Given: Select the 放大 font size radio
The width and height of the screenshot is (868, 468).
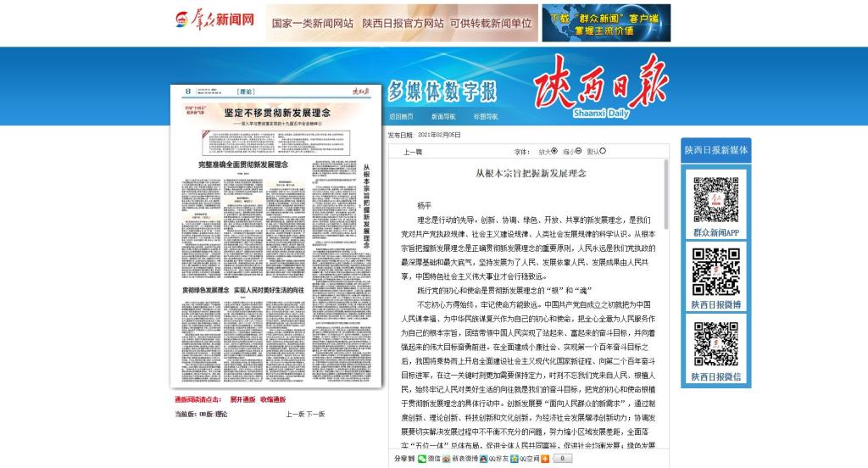Looking at the screenshot, I should click(x=554, y=152).
